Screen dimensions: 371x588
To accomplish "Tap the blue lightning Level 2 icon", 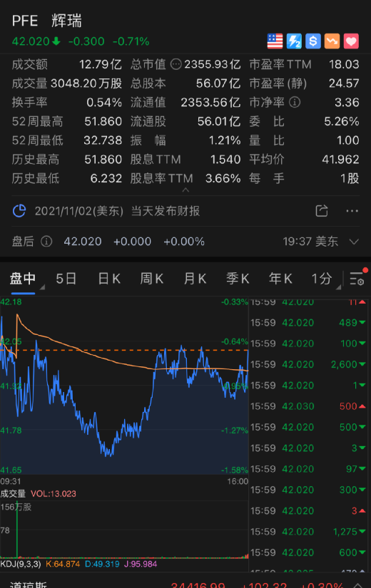I will 294,41.
